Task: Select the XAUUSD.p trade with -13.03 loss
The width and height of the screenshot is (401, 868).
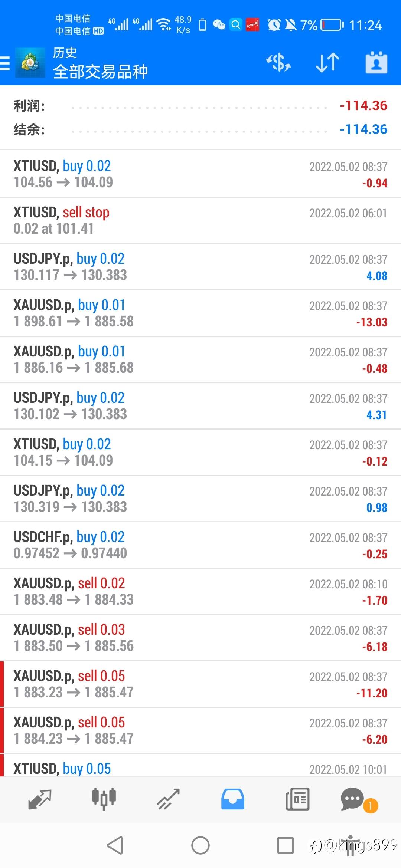Action: [x=200, y=313]
